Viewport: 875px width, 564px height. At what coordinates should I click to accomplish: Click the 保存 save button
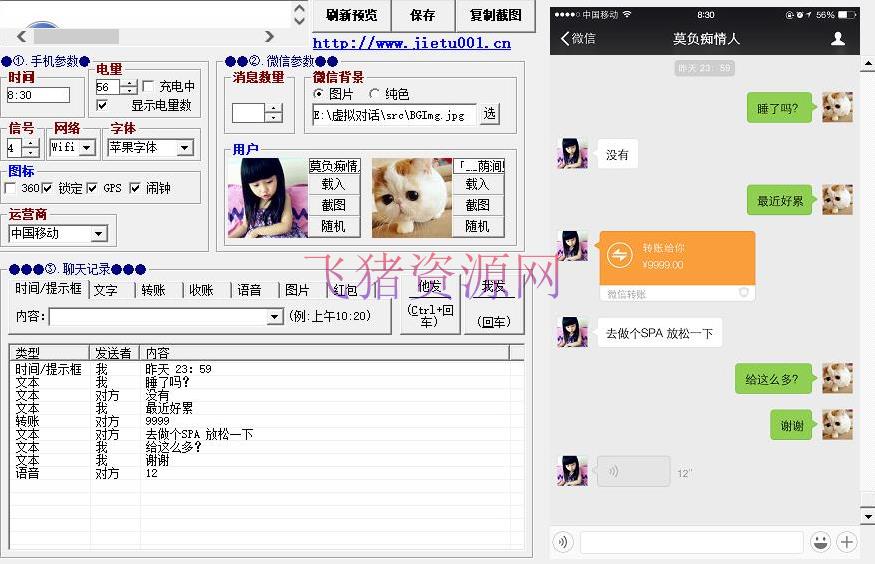click(x=422, y=15)
